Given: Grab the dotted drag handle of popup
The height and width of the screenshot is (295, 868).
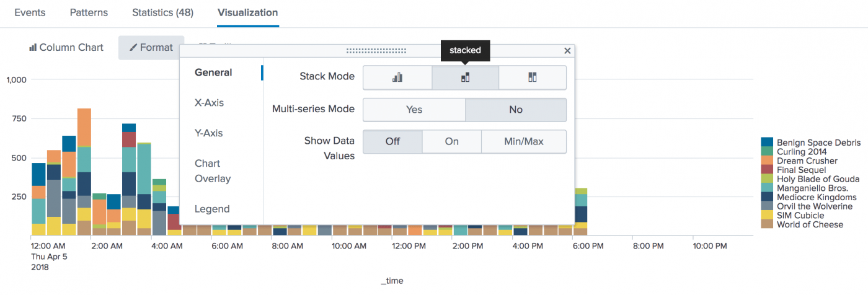Looking at the screenshot, I should point(376,51).
